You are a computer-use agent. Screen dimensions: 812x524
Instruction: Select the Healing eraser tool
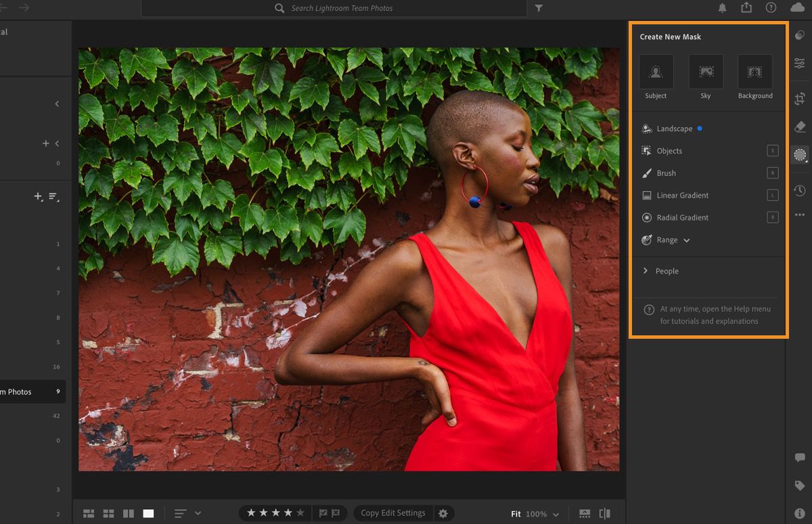pos(799,126)
